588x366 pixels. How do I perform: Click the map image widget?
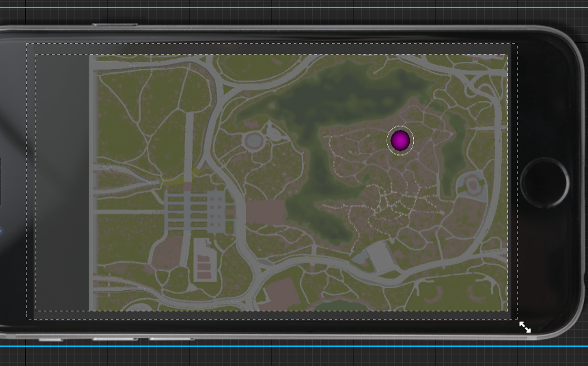tap(298, 182)
